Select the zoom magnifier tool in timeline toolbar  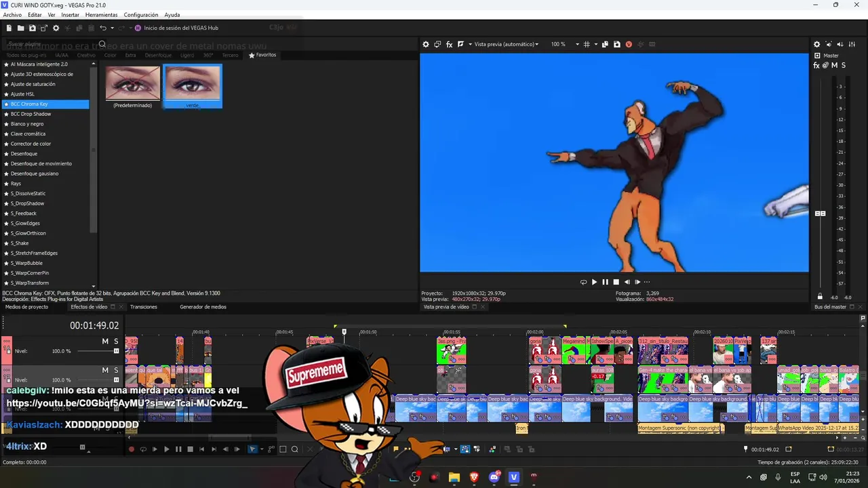[x=295, y=449]
